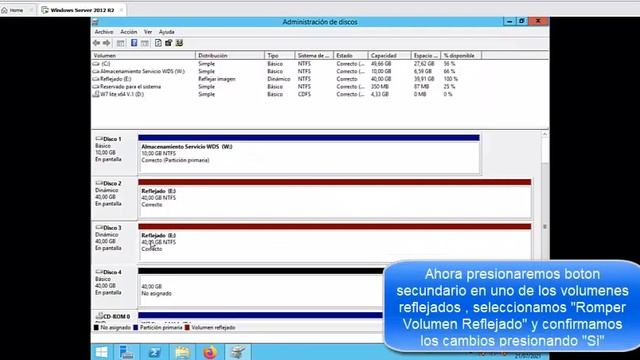Sort by the Volumen column header
640x360 pixels.
click(x=143, y=56)
